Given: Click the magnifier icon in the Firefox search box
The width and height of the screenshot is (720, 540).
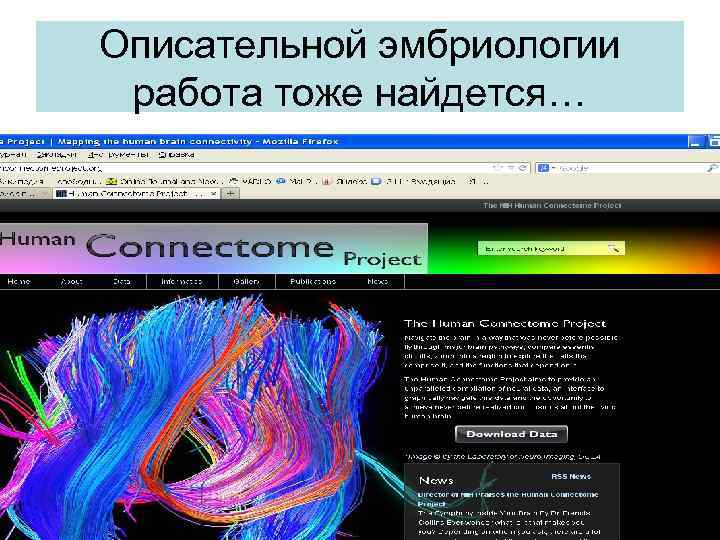Looking at the screenshot, I should 712,168.
